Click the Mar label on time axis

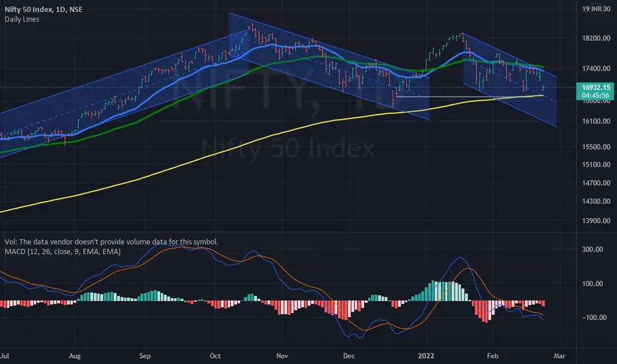click(x=559, y=356)
